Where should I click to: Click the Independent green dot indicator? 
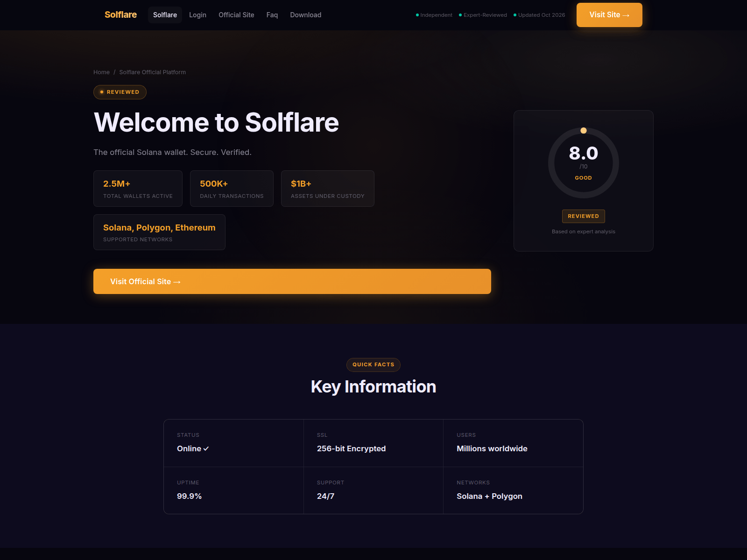pyautogui.click(x=417, y=15)
